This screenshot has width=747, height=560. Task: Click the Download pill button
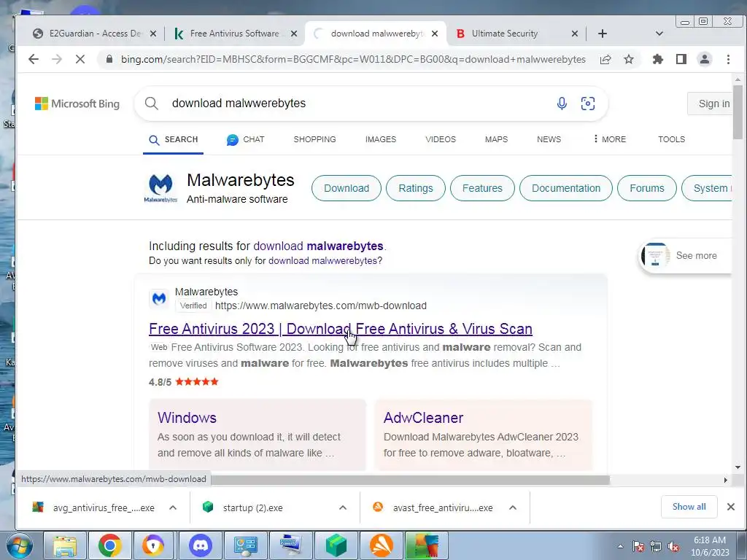click(347, 188)
